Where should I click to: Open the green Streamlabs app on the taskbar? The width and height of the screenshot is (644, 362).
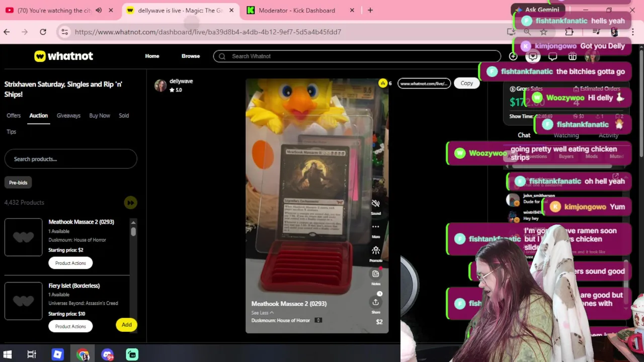[132, 355]
